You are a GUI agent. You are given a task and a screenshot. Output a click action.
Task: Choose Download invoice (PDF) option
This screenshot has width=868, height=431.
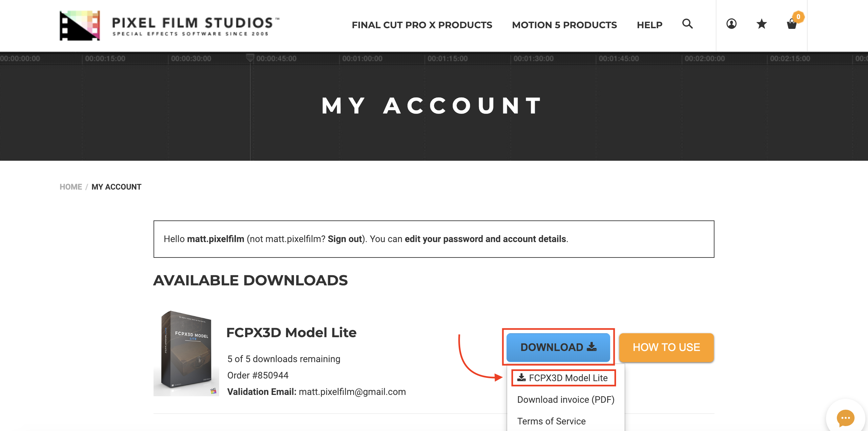(x=566, y=400)
